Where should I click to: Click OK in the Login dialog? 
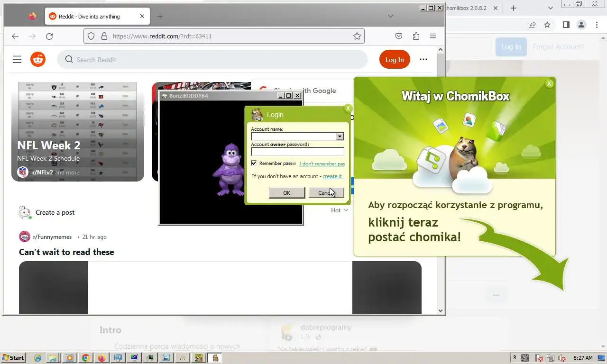click(286, 192)
